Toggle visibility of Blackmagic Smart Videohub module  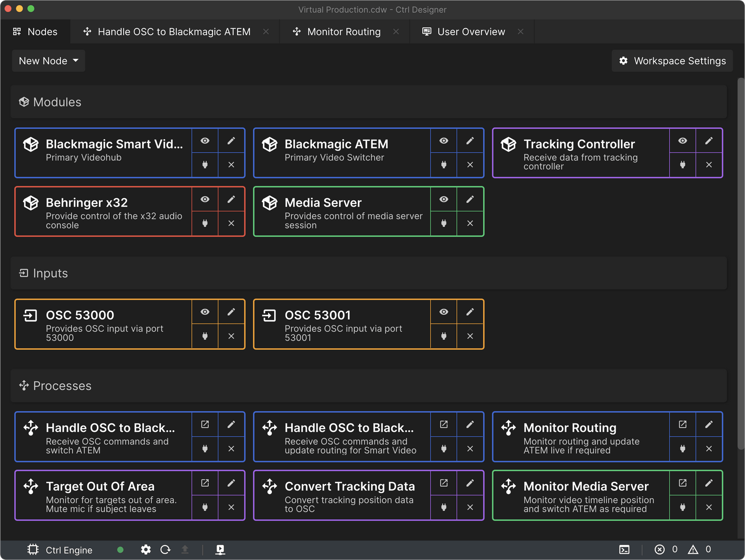205,141
